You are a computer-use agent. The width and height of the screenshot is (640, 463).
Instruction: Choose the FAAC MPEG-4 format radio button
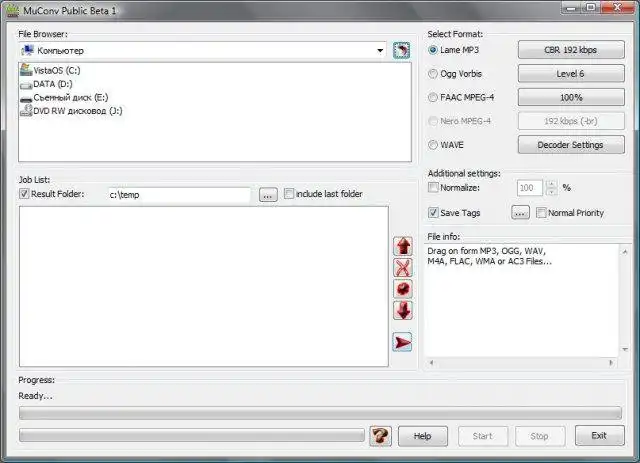click(433, 98)
